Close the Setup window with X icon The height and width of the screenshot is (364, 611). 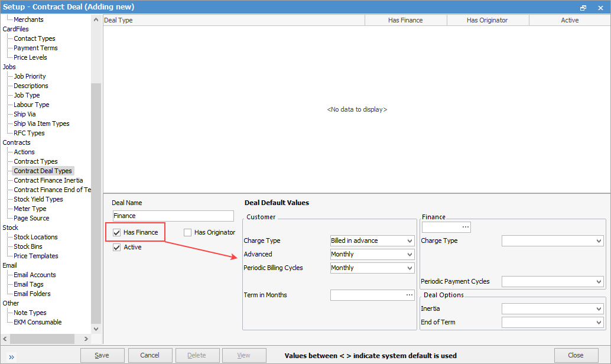click(600, 8)
